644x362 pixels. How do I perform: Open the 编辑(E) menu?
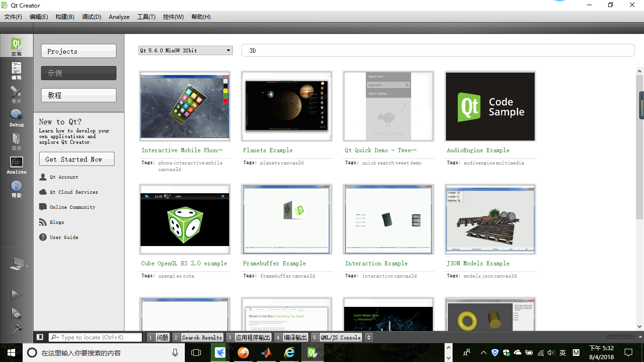[x=39, y=17]
